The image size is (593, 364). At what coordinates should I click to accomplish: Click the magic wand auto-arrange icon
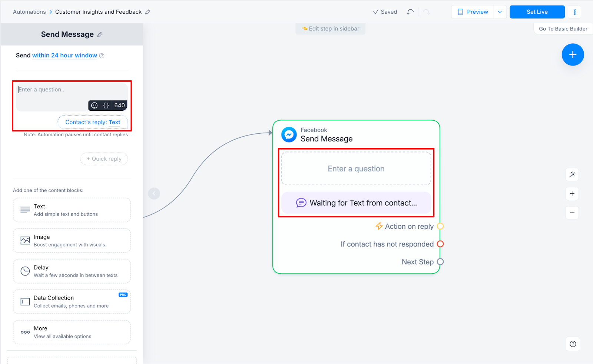pyautogui.click(x=572, y=174)
